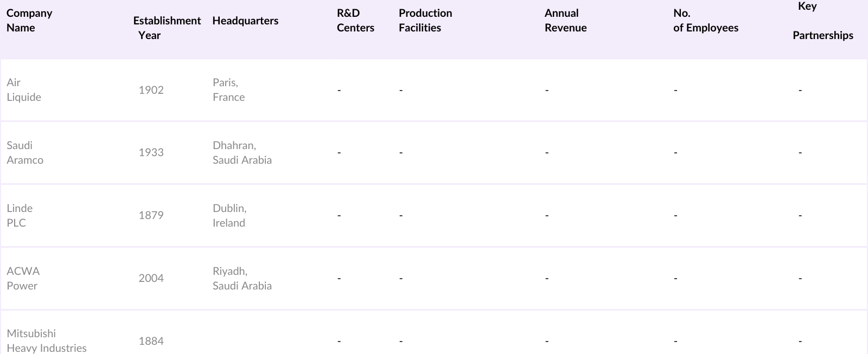Click the R&D Centers column header
Screen dimensions: 868x354
(355, 21)
